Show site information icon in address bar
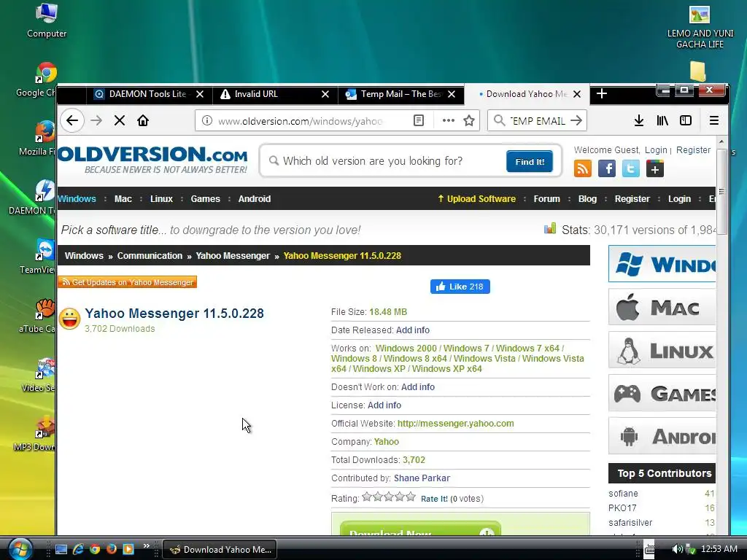 coord(206,120)
